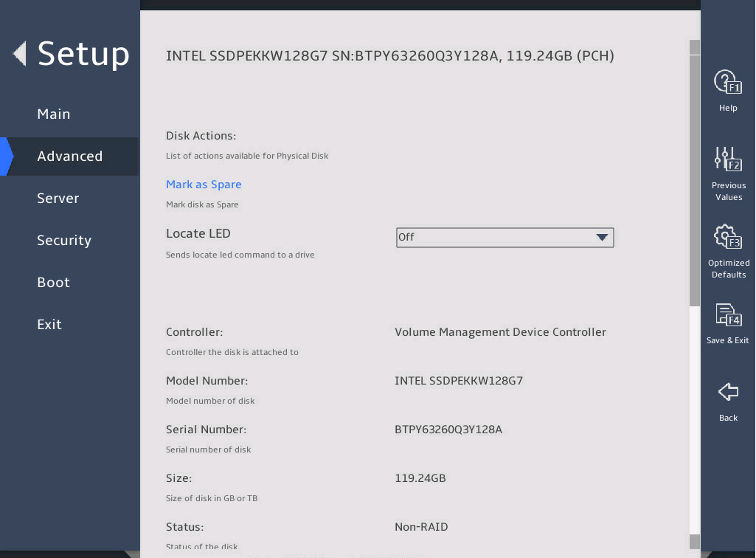The width and height of the screenshot is (756, 558).
Task: Select the Main menu item
Action: [x=54, y=114]
